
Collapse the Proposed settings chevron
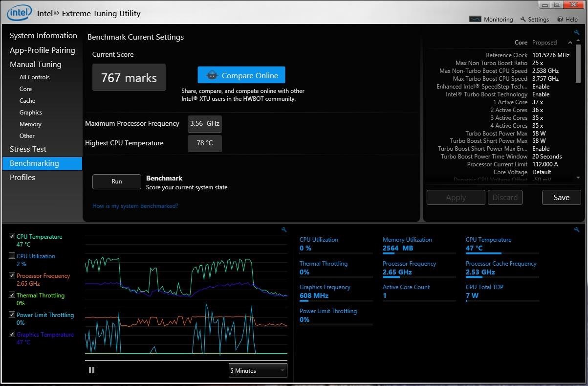coord(569,43)
